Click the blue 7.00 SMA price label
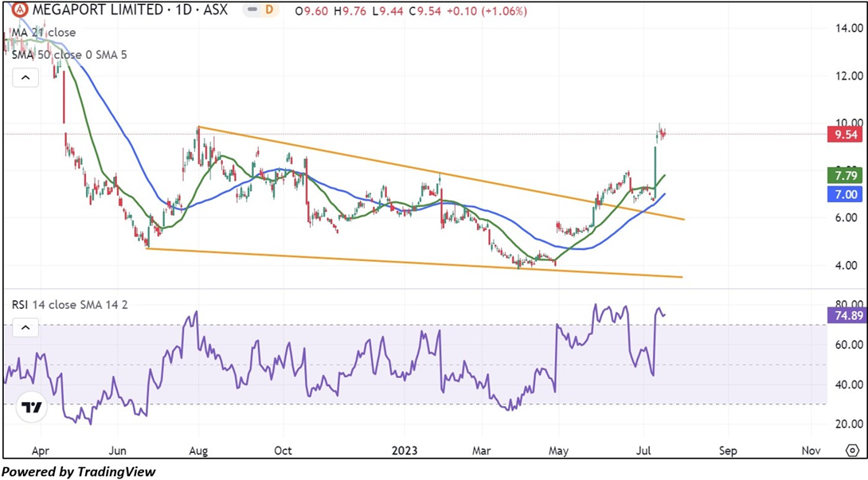The width and height of the screenshot is (868, 480). pos(845,194)
